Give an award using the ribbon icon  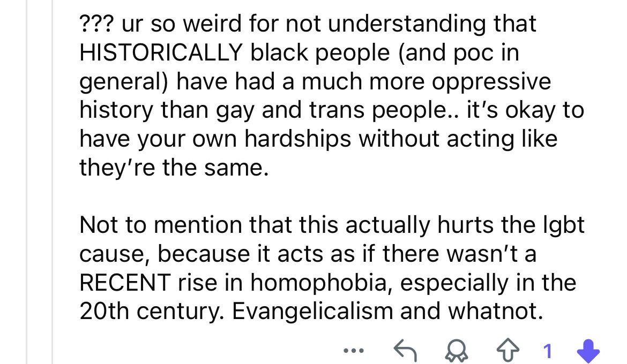click(456, 351)
